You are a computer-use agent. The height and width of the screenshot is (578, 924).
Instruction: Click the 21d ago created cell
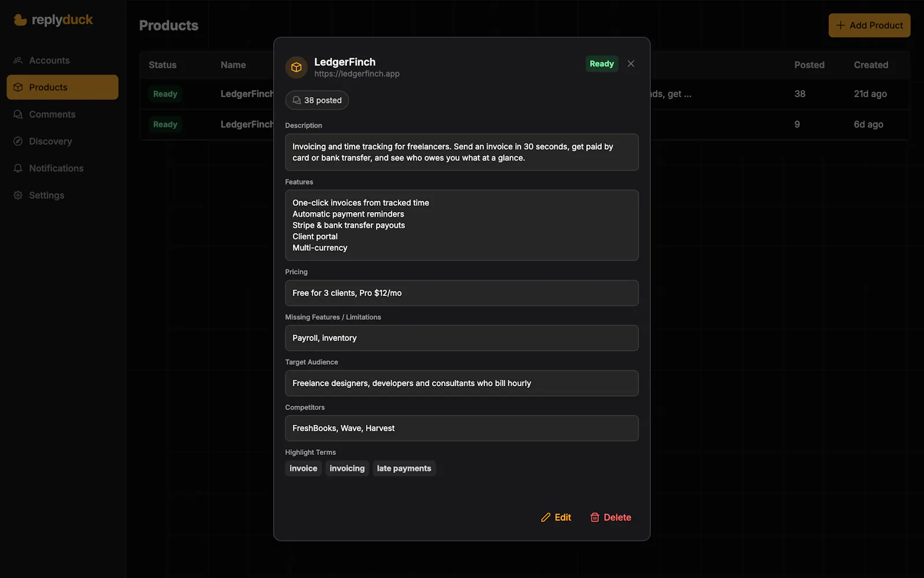[870, 94]
